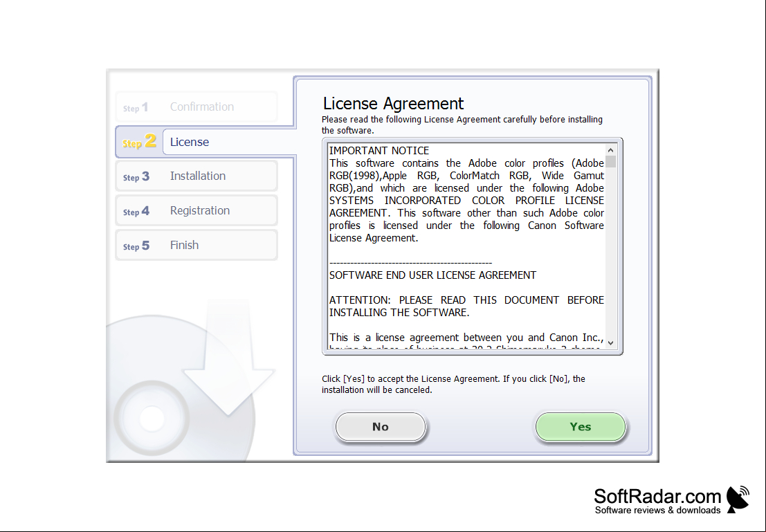Click 'SOFTWARE END USER LICENSE AGREEMENT' heading
Image resolution: width=766 pixels, height=532 pixels.
(432, 275)
